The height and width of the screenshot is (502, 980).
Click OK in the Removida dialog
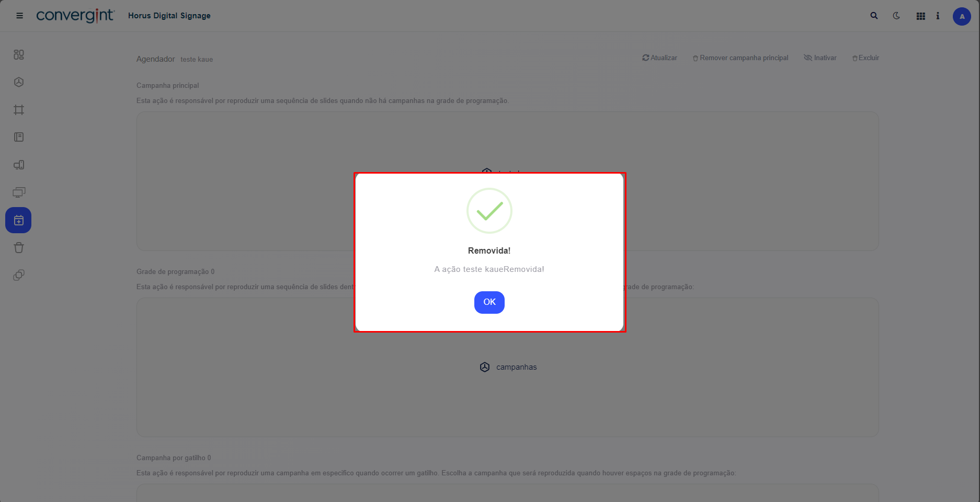(489, 302)
